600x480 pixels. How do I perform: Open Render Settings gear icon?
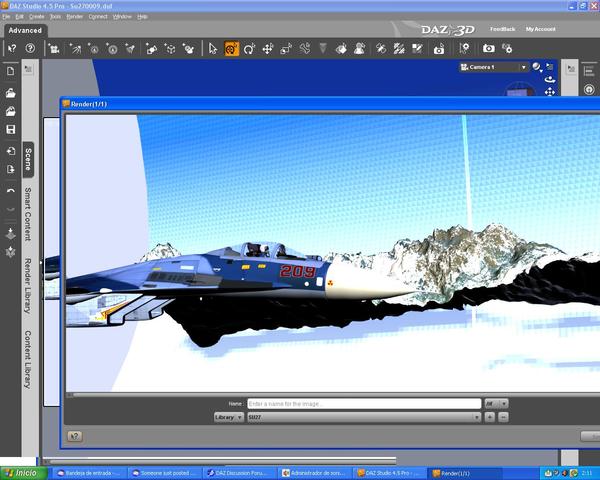[x=507, y=49]
